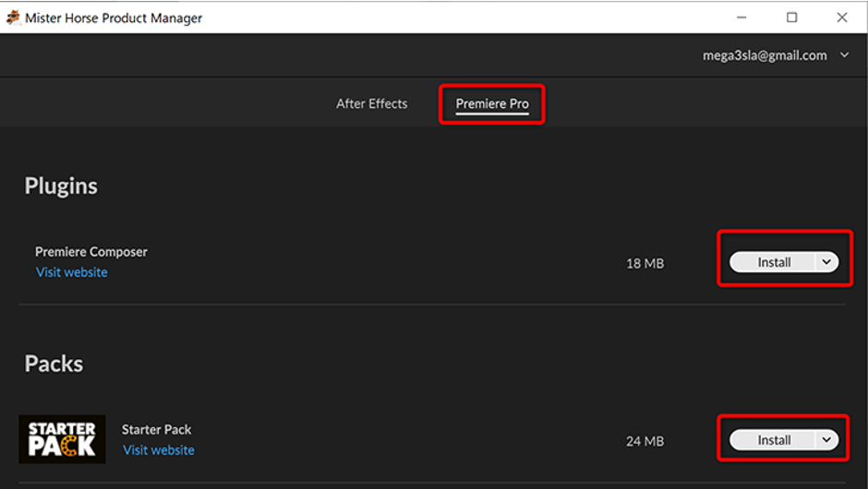
Task: Click the 24 MB size value
Action: [645, 441]
